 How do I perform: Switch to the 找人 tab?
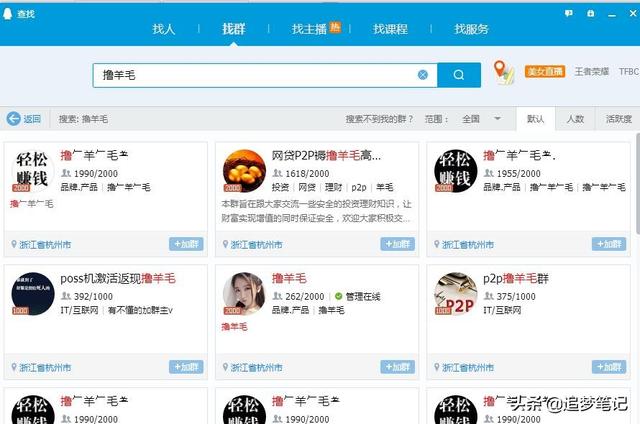click(x=164, y=29)
